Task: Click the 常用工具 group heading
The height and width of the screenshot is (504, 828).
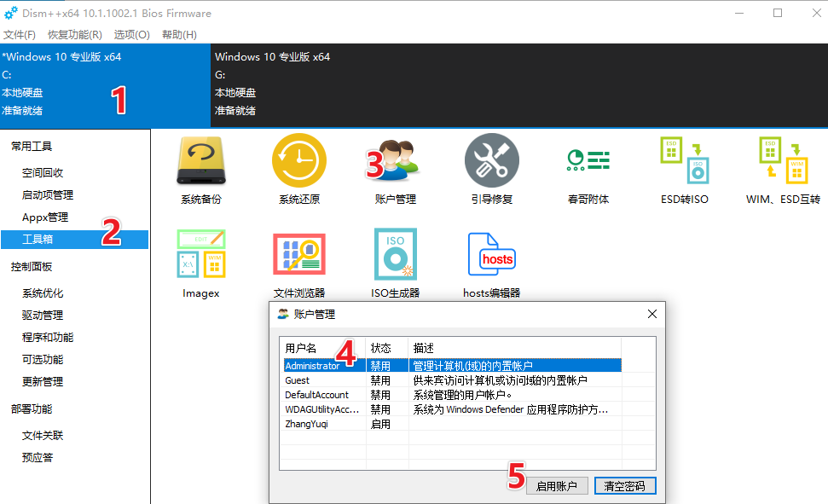Action: coord(32,147)
